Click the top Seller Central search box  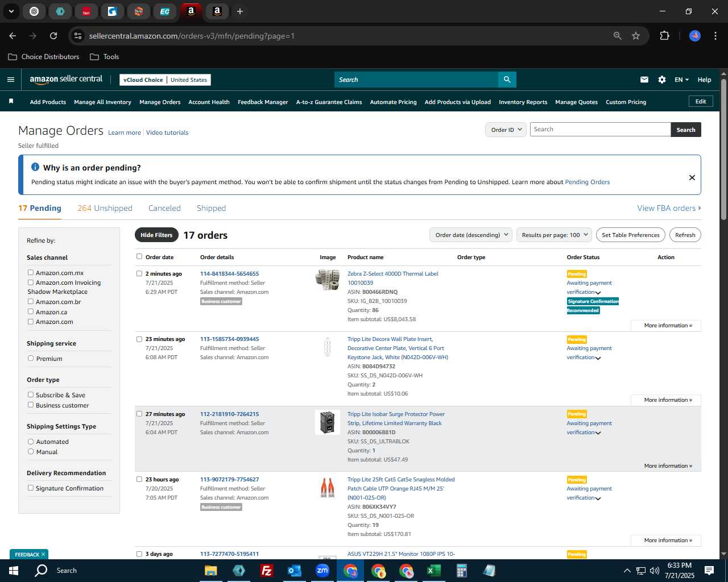point(416,80)
